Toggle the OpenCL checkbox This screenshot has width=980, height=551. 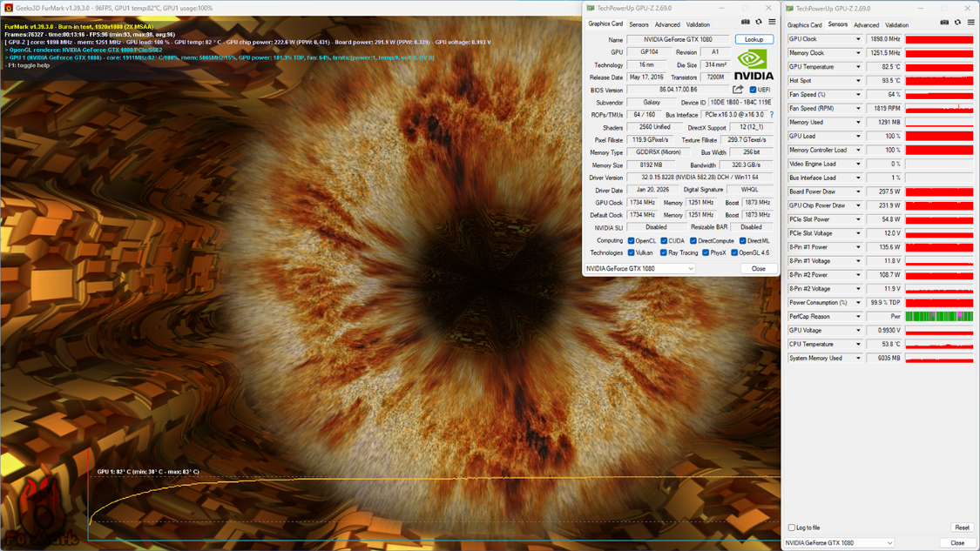coord(632,240)
